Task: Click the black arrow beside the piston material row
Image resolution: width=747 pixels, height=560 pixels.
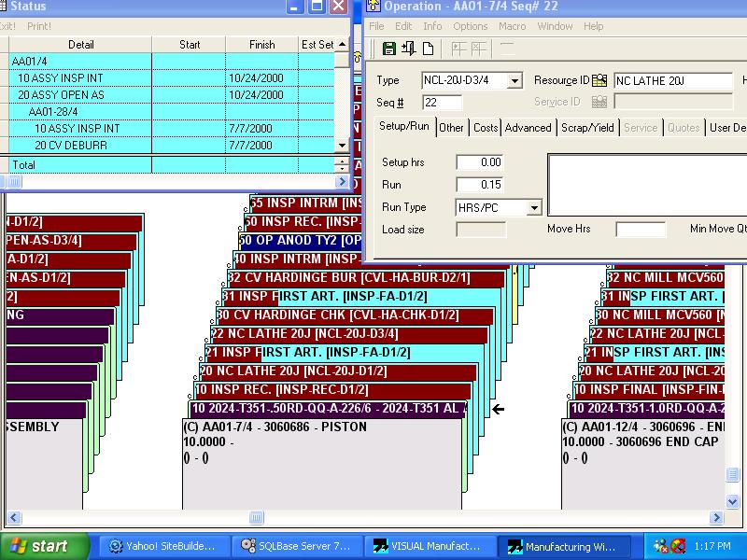Action: (498, 409)
